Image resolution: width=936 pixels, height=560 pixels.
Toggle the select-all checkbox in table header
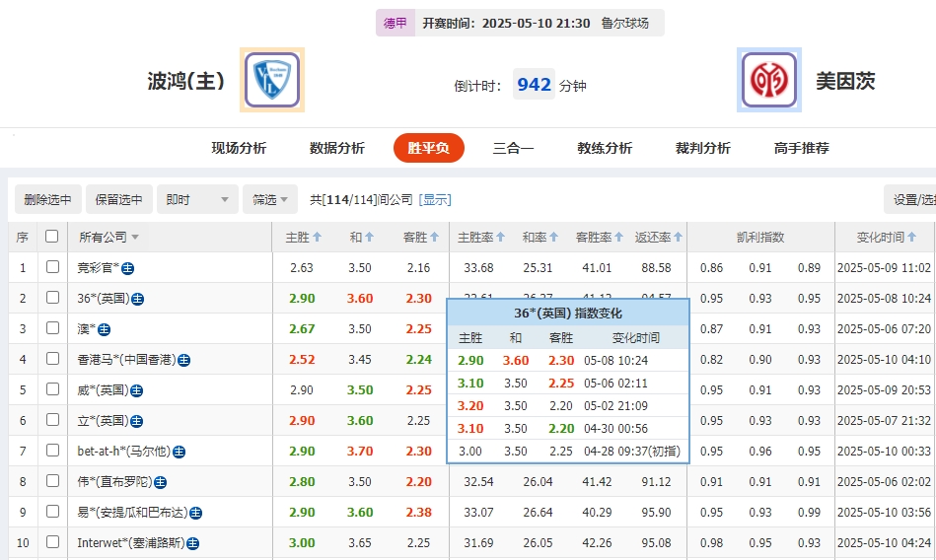coord(52,237)
